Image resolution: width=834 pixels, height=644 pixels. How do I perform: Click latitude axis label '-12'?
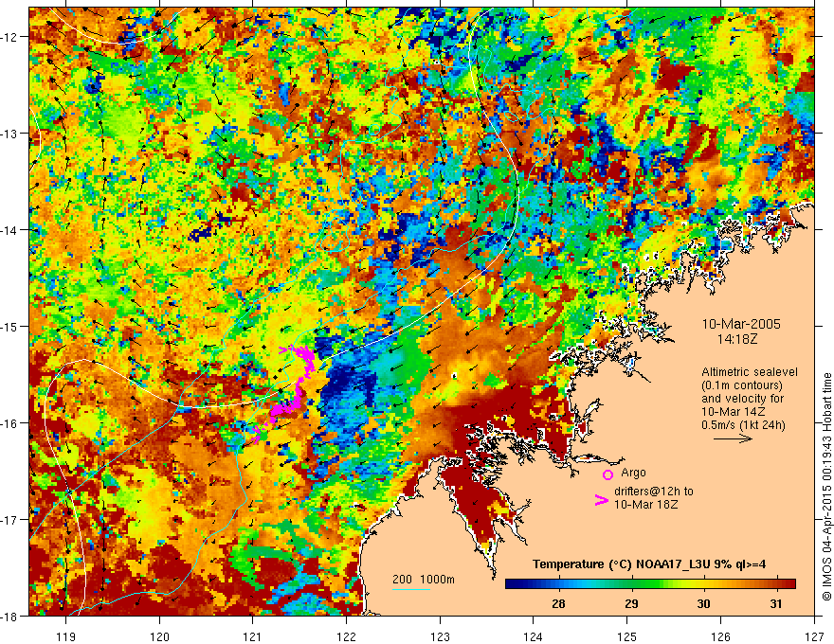pyautogui.click(x=9, y=37)
